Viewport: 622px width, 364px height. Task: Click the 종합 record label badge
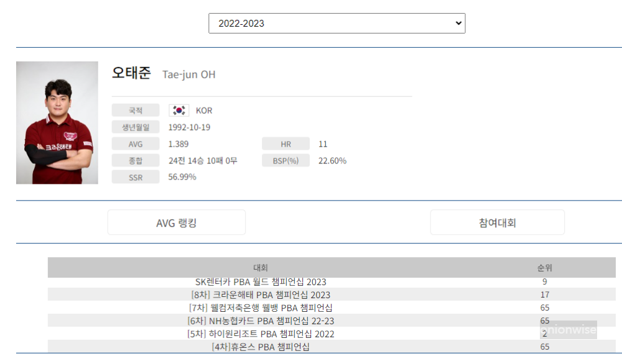135,160
